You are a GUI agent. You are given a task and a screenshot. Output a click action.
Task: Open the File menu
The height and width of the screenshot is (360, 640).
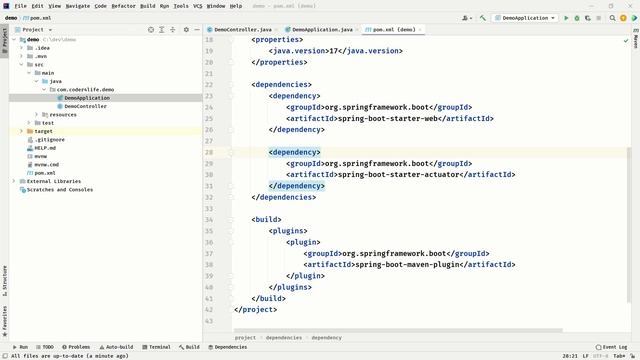pos(20,6)
